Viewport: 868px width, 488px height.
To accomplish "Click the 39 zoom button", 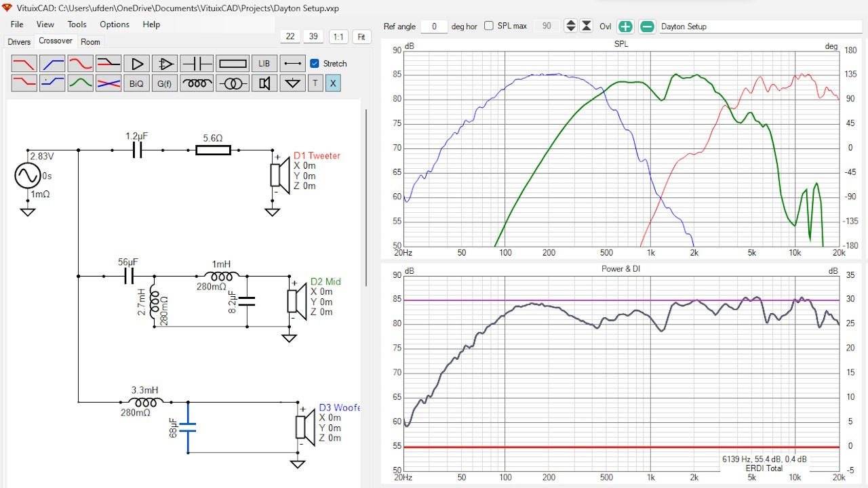I will (x=313, y=37).
